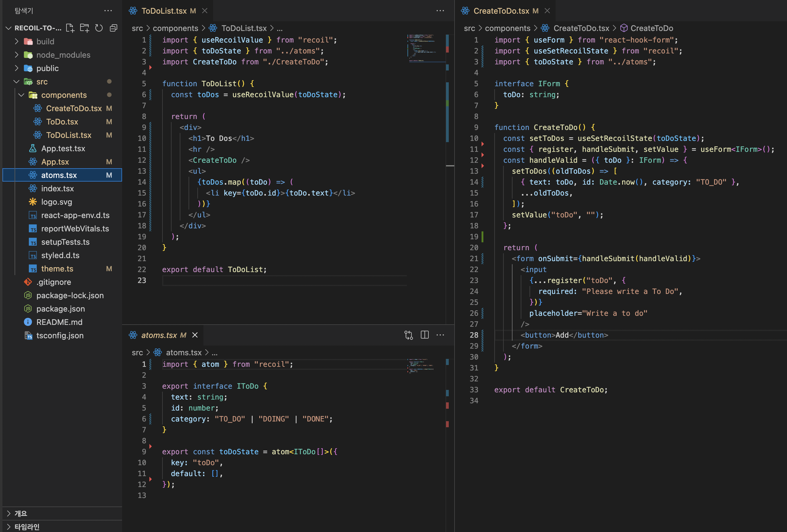The width and height of the screenshot is (787, 532).
Task: Split the atoms.tsx editor right
Action: point(424,335)
